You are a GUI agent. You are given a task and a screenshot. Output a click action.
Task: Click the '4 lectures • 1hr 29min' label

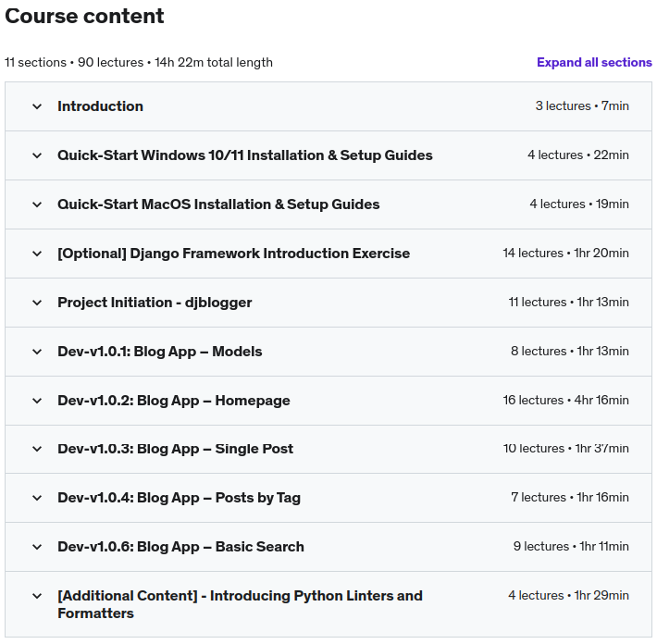(x=568, y=595)
